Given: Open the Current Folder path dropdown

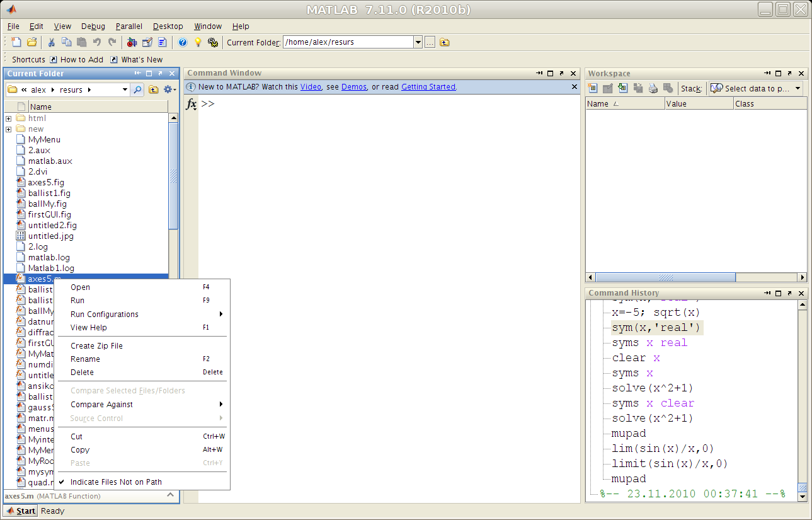Looking at the screenshot, I should (x=418, y=42).
